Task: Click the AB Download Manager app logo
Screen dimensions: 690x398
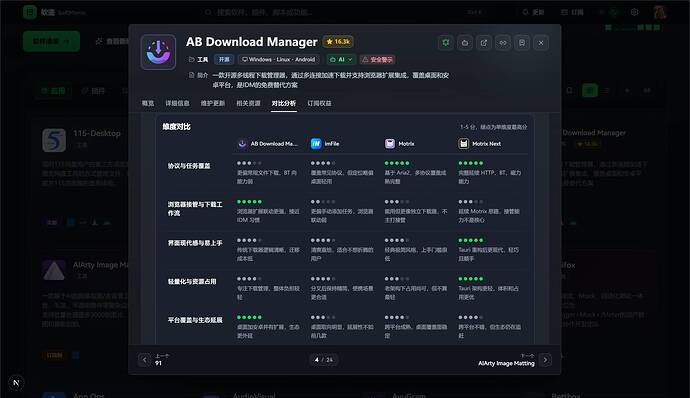Action: pos(158,52)
